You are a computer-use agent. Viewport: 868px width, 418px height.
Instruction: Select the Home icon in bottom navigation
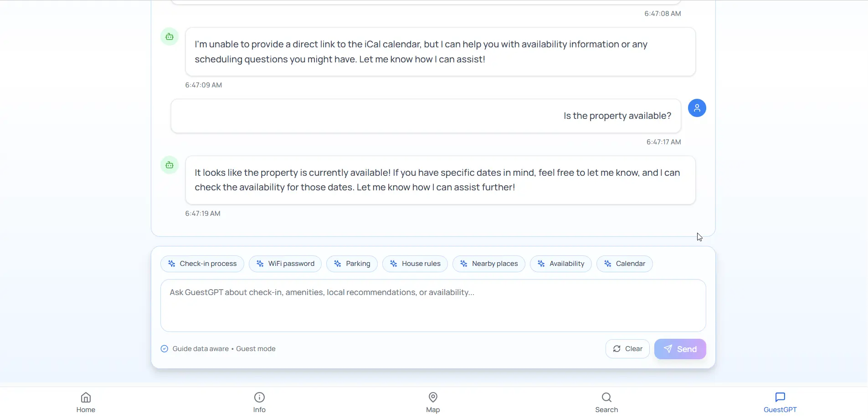tap(86, 397)
